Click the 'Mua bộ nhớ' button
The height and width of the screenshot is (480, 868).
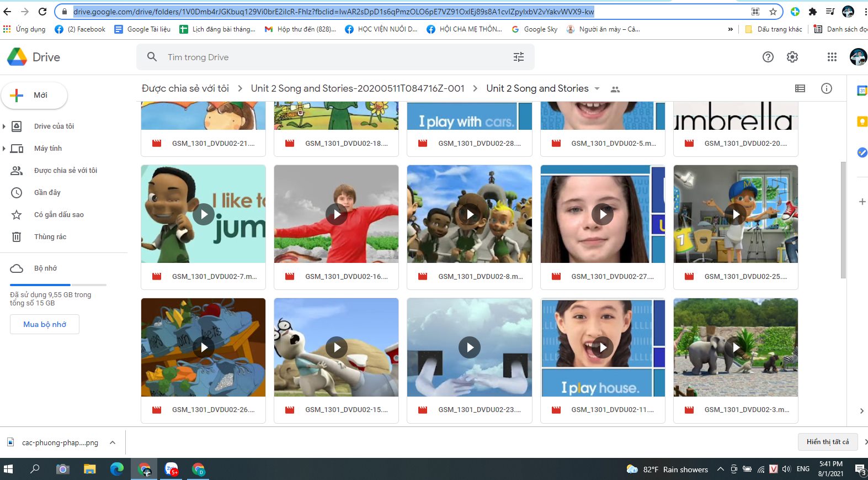[45, 324]
